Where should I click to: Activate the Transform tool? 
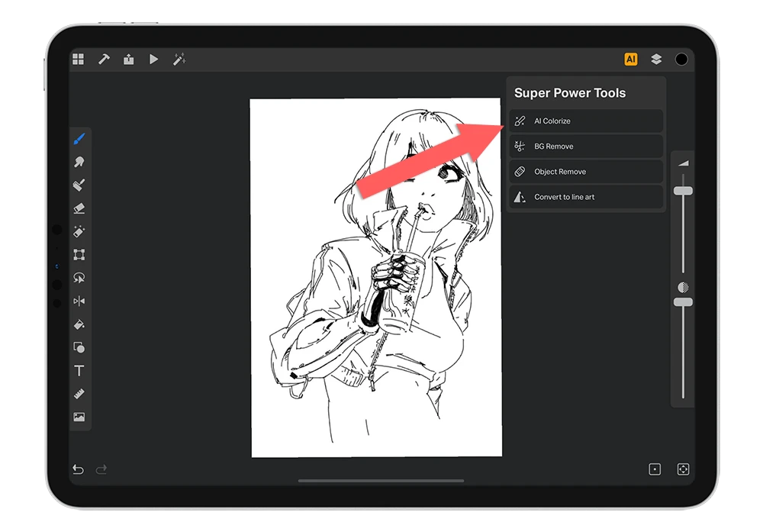coord(79,255)
